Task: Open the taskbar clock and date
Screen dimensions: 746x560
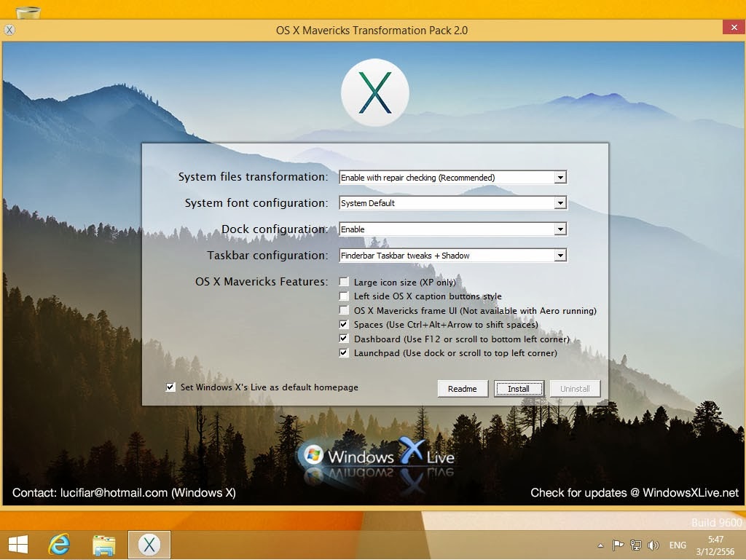Action: pyautogui.click(x=715, y=545)
